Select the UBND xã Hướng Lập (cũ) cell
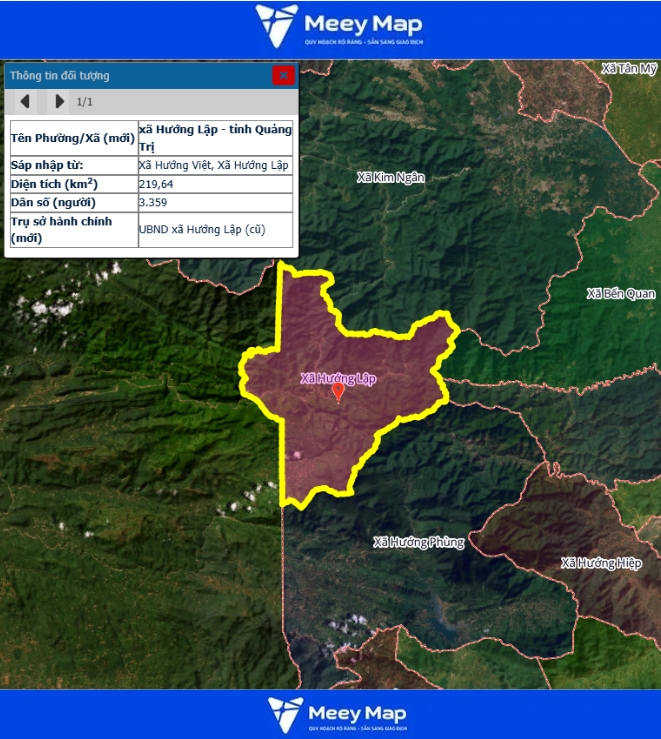 (x=215, y=229)
